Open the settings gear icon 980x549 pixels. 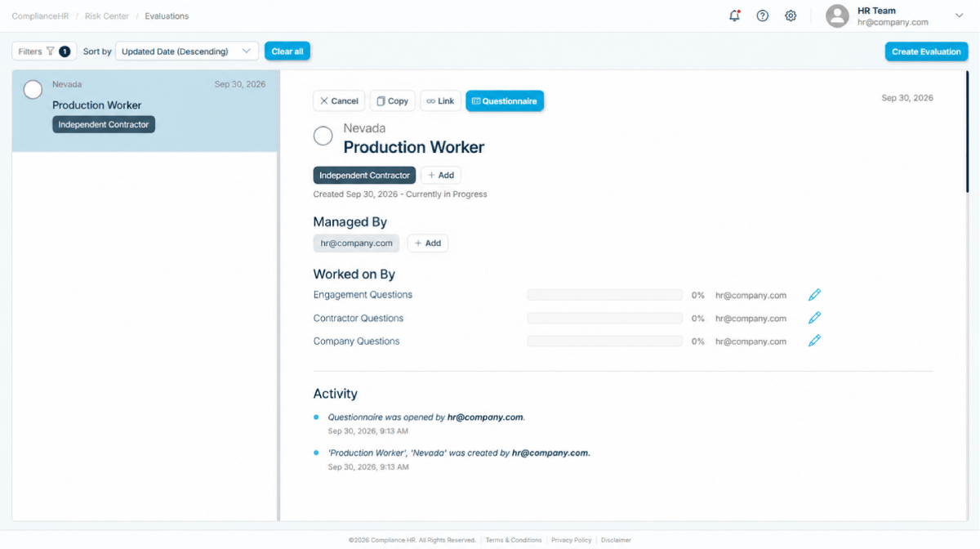[791, 16]
